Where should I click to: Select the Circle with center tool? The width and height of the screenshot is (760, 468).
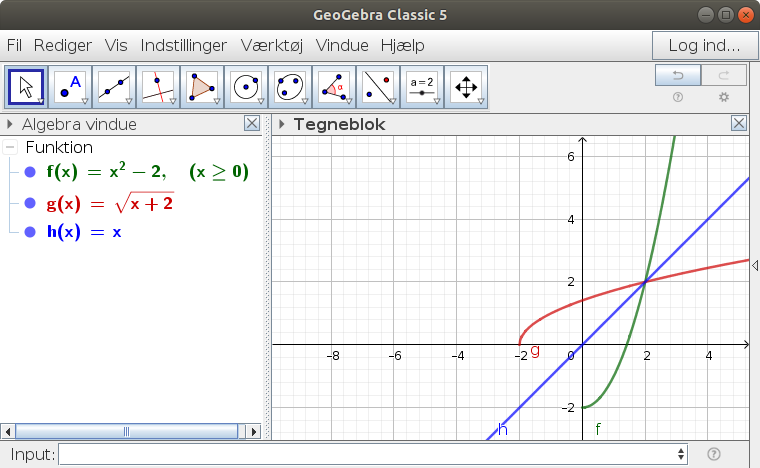pyautogui.click(x=246, y=87)
